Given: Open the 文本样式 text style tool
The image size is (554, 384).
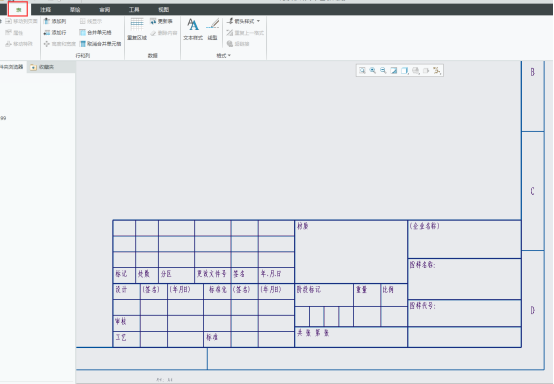Looking at the screenshot, I should (193, 29).
